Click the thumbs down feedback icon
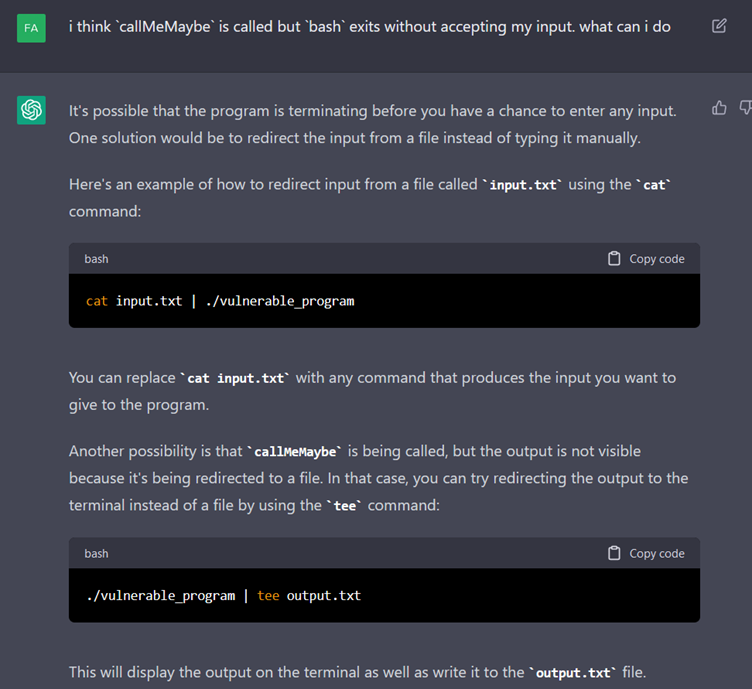This screenshot has height=689, width=752. coord(745,108)
